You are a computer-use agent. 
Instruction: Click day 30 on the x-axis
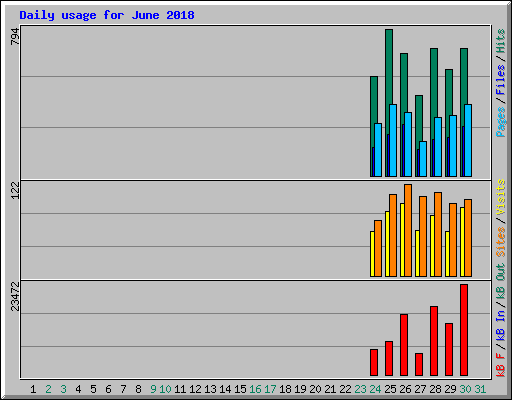click(x=465, y=389)
